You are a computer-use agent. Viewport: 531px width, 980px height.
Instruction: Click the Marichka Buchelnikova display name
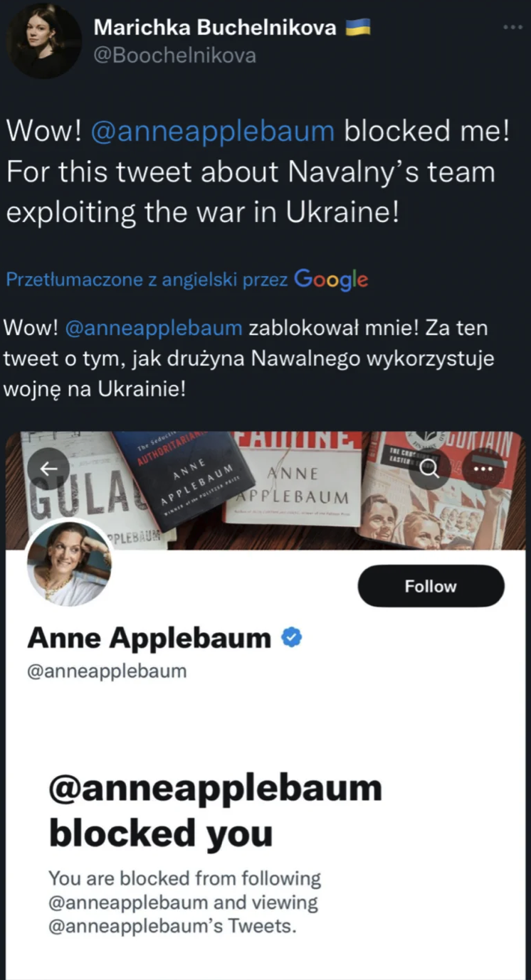[215, 28]
